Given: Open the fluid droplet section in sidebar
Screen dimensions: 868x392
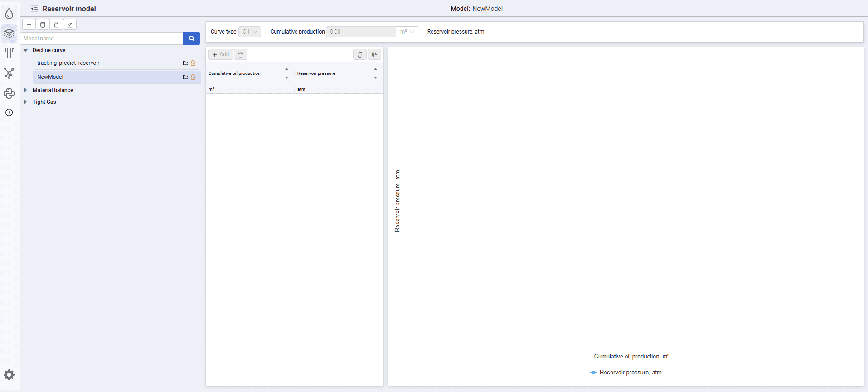Looking at the screenshot, I should pyautogui.click(x=9, y=14).
